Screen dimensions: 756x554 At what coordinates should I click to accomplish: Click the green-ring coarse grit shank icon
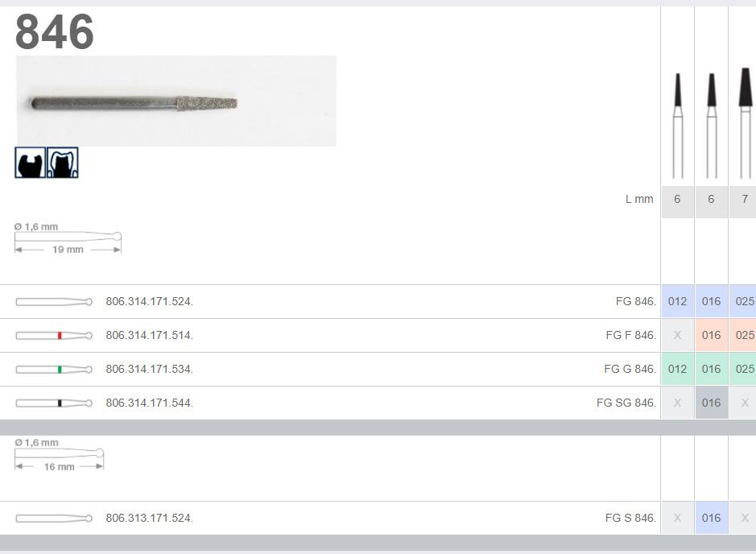tap(54, 369)
